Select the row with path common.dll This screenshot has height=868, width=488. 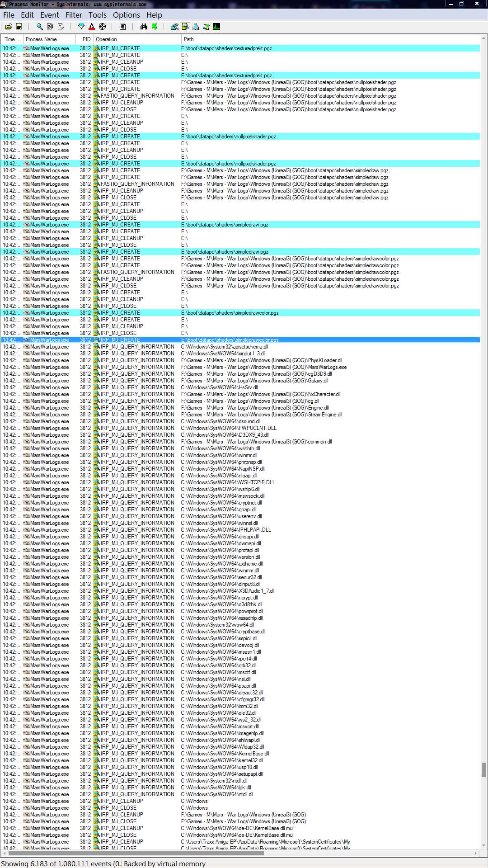click(x=240, y=442)
